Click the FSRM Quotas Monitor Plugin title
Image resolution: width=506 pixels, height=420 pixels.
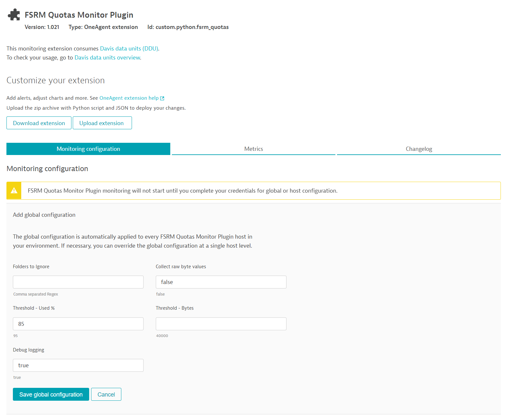(79, 15)
